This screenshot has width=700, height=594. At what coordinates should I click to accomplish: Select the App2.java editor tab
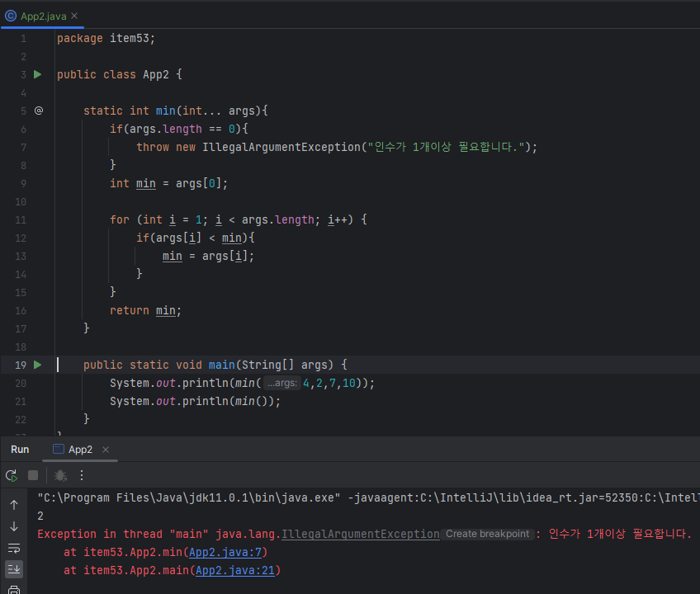pos(43,16)
